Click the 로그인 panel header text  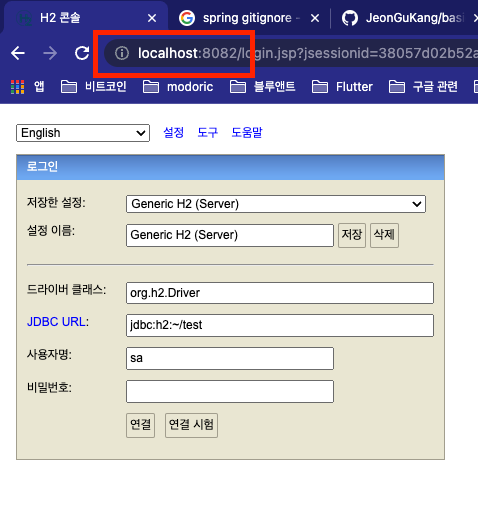(x=42, y=166)
